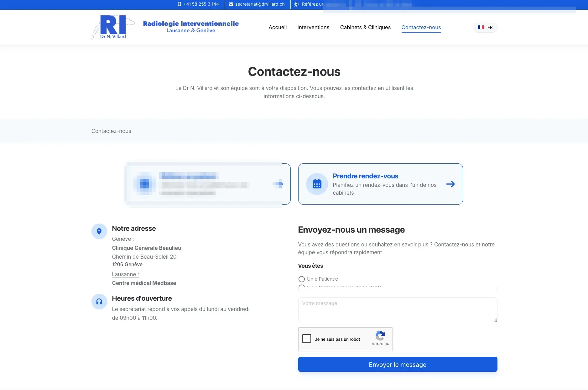Click the Lausanne : address label
Image resolution: width=588 pixels, height=390 pixels.
pyautogui.click(x=125, y=274)
